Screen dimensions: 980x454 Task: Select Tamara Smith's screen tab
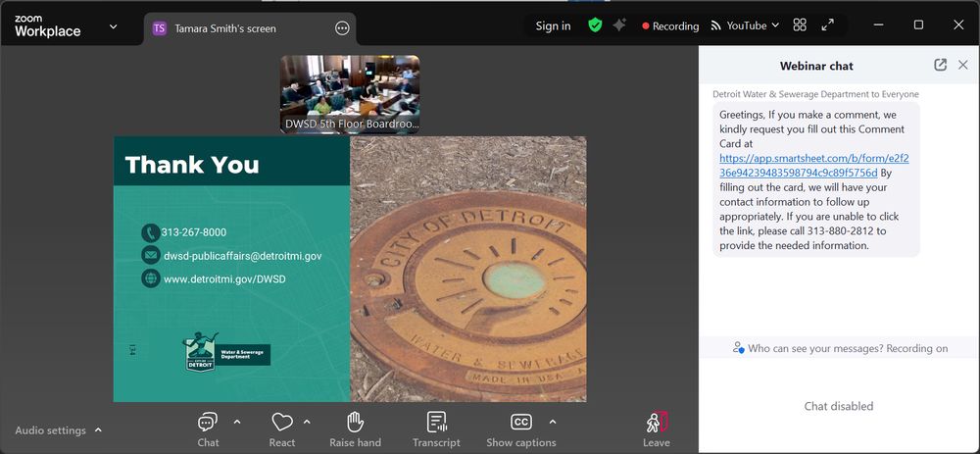(x=250, y=28)
